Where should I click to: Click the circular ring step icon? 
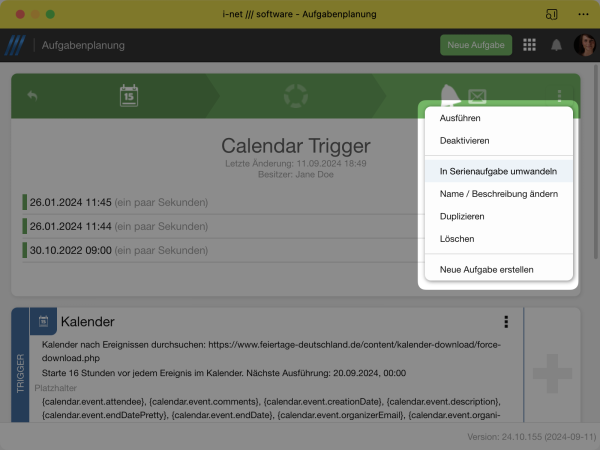point(298,97)
